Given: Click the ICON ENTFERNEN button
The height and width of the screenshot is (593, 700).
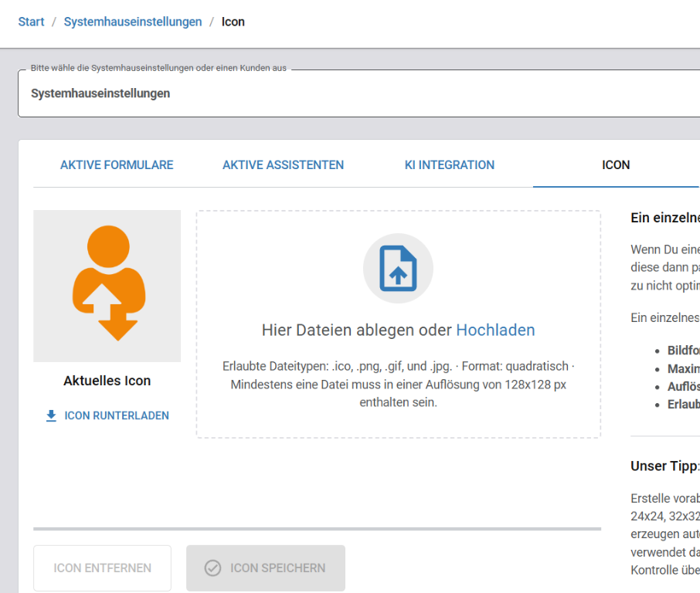Looking at the screenshot, I should tap(101, 568).
